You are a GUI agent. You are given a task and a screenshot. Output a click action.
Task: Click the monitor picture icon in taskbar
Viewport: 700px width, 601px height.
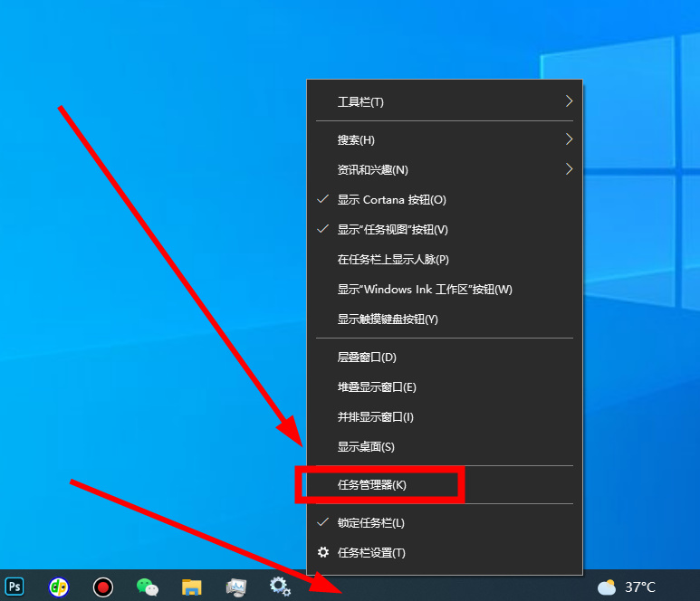[x=236, y=587]
